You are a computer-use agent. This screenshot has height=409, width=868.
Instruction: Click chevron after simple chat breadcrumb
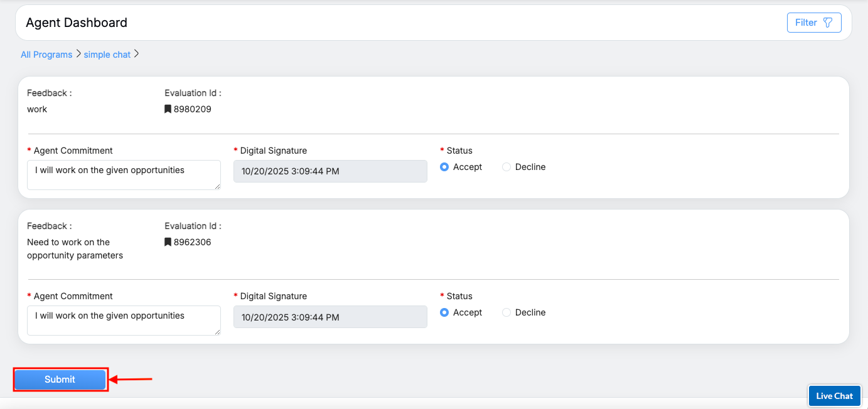(x=136, y=54)
